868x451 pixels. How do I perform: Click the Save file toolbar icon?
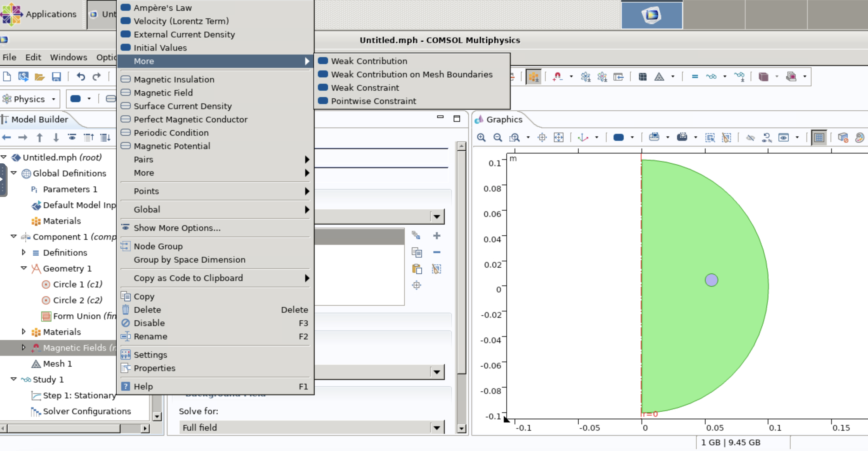pos(56,77)
